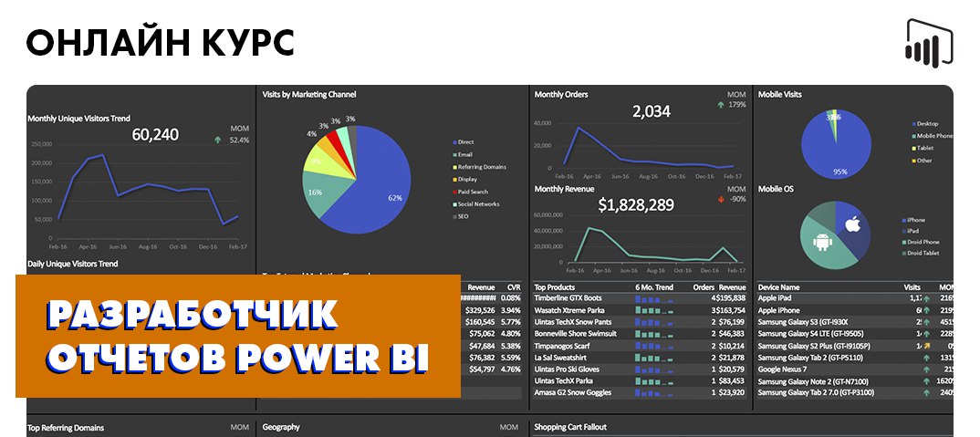Click the Direct legend color swatch
Image resolution: width=980 pixels, height=437 pixels.
click(454, 142)
